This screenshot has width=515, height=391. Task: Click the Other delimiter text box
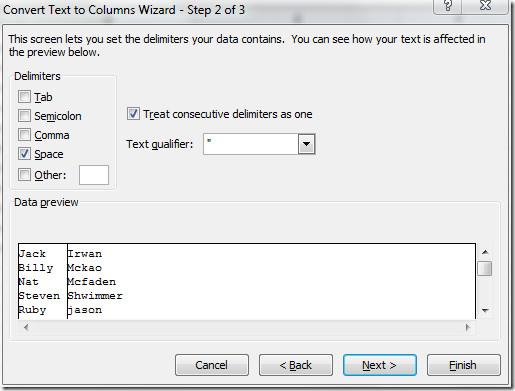tap(94, 175)
